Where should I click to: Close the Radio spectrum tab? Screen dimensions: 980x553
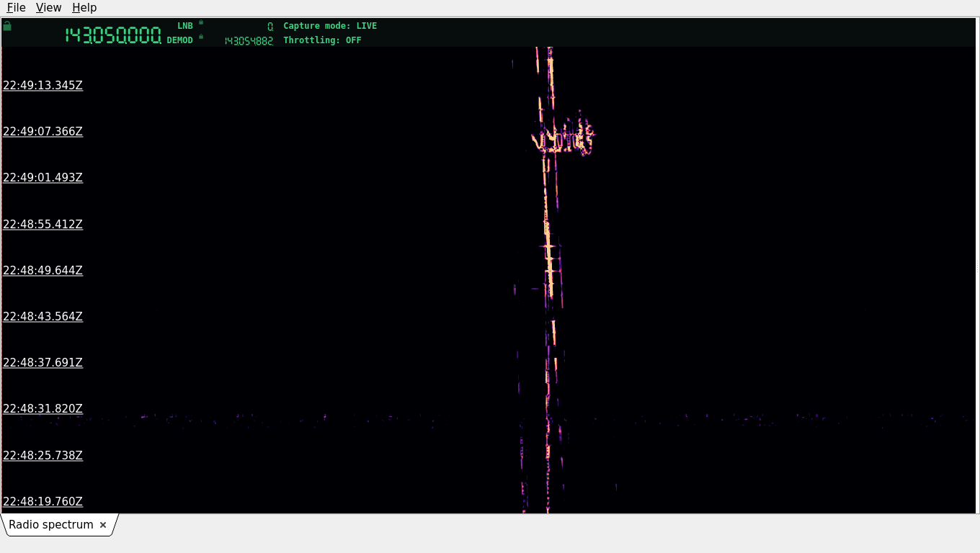(x=103, y=525)
